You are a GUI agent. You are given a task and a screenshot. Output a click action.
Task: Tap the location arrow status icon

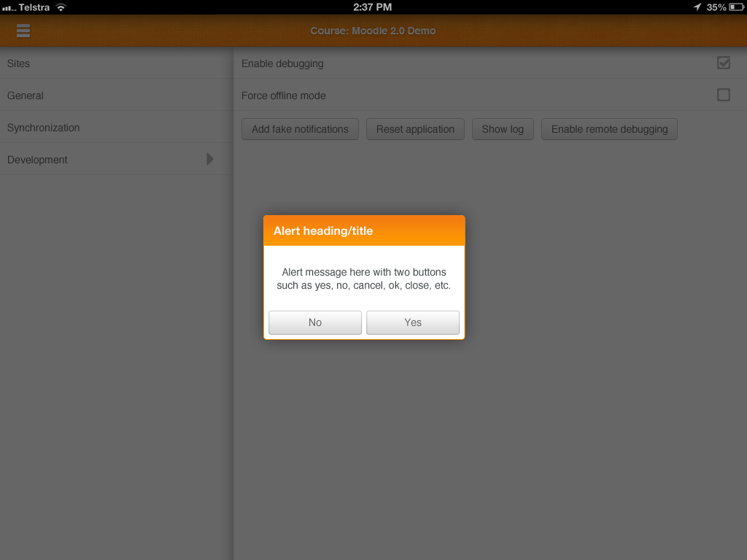(697, 7)
